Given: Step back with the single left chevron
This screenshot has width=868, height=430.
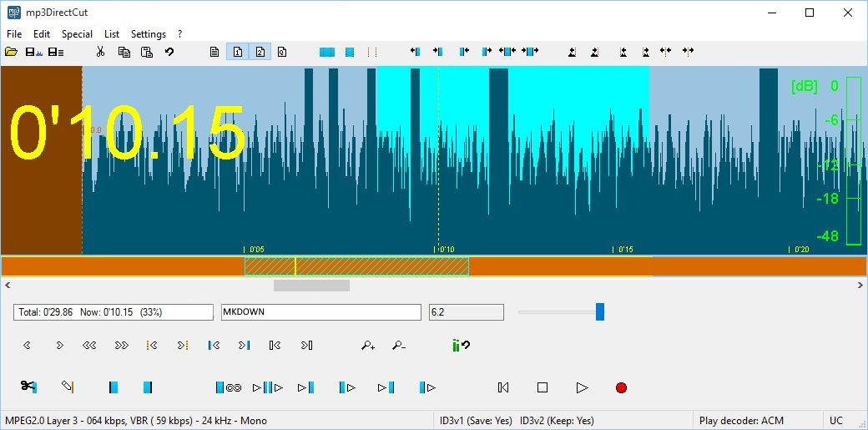Looking at the screenshot, I should (27, 345).
